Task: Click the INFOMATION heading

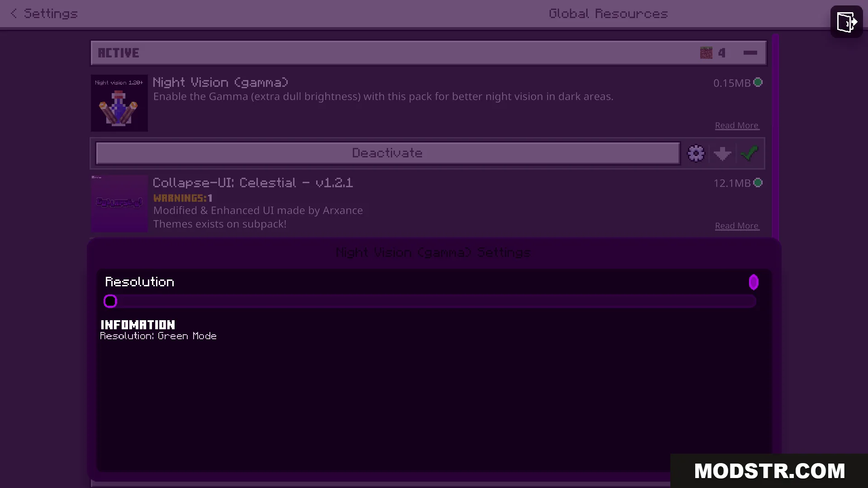Action: (x=138, y=325)
